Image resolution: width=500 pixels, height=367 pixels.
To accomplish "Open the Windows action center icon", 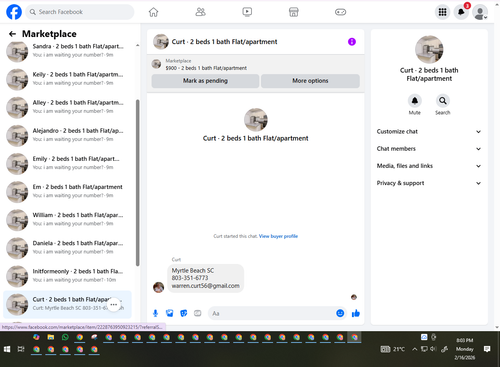I will 487,349.
